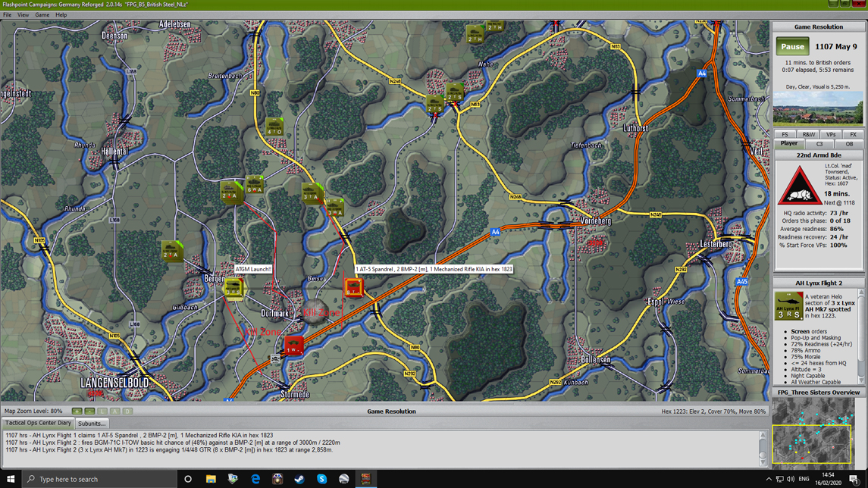Select the left 2 T S unit counter near Nahe
Image resolution: width=868 pixels, height=488 pixels.
coord(434,105)
